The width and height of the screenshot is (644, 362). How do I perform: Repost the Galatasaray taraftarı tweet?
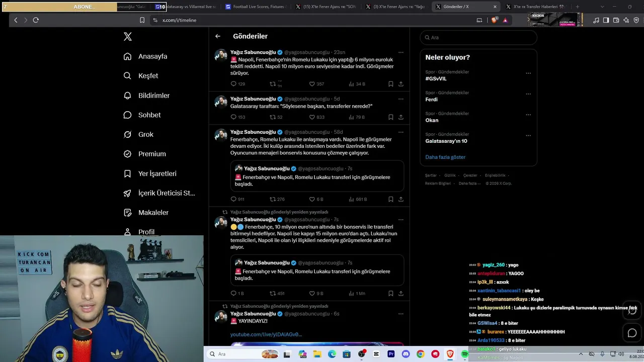(x=273, y=117)
